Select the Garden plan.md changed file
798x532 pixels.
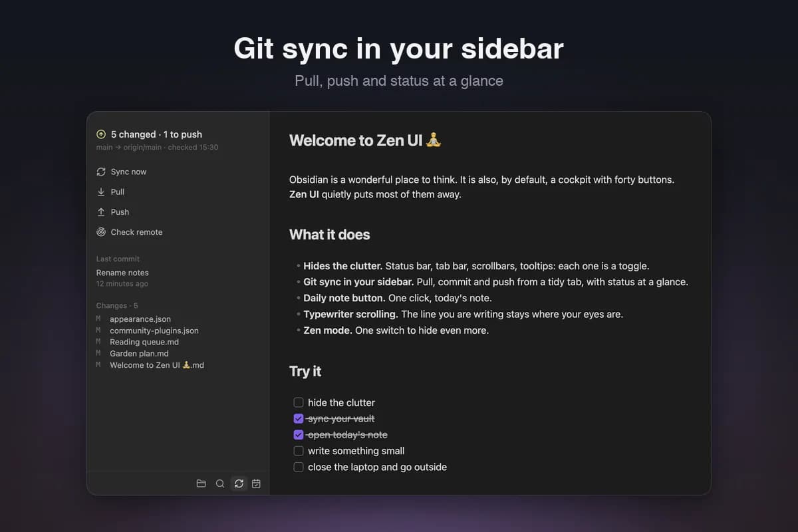(139, 354)
